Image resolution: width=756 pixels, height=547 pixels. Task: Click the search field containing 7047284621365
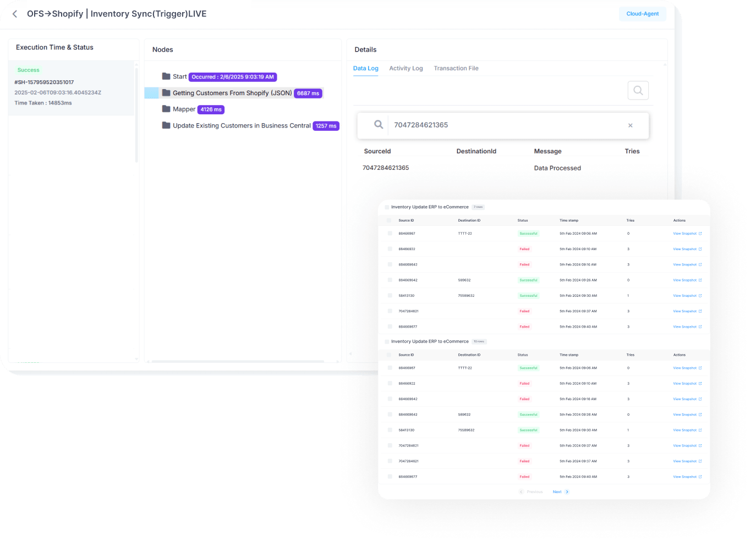coord(506,125)
